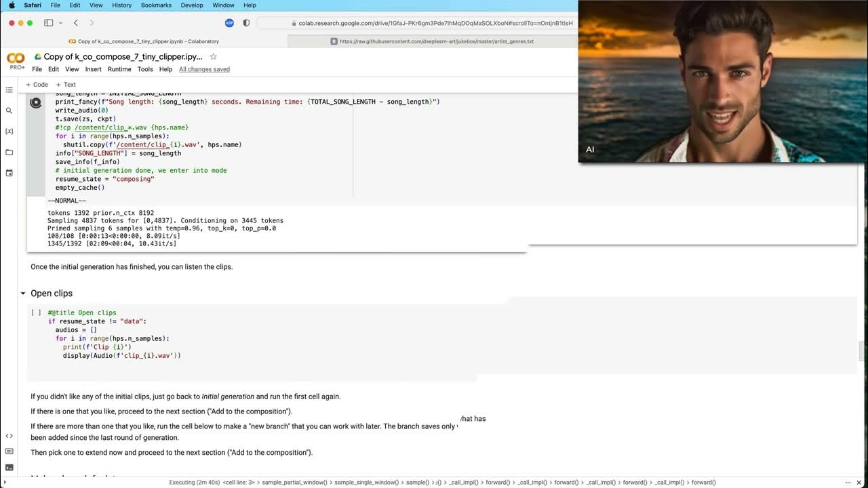The image size is (868, 488).
Task: Run the Open clips cell
Action: click(35, 313)
